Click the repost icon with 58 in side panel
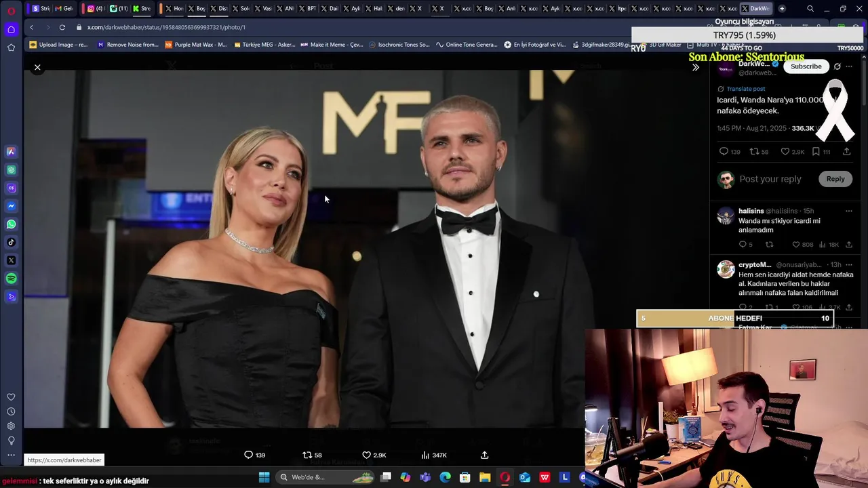This screenshot has height=488, width=868. 753,152
